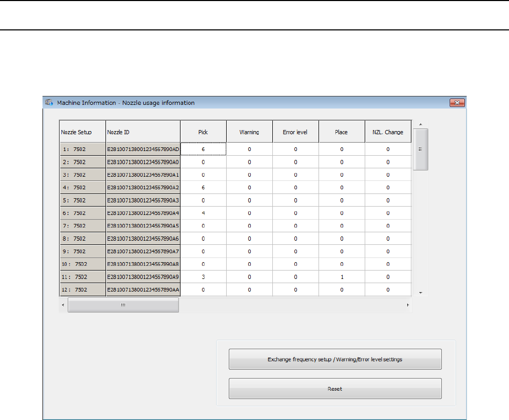The image size is (509, 420).
Task: Select the '12: 7502' nozzle setup row
Action: 82,289
